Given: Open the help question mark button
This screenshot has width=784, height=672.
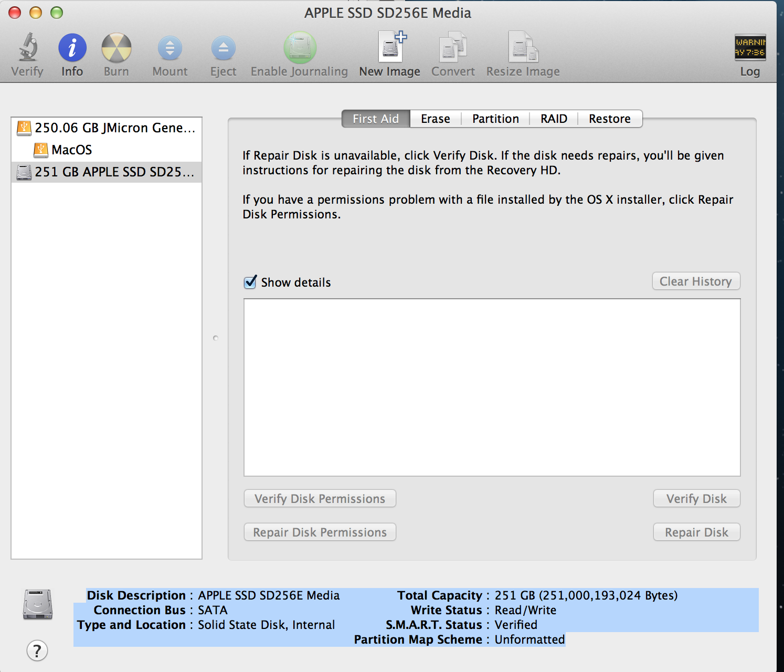Looking at the screenshot, I should (x=37, y=650).
